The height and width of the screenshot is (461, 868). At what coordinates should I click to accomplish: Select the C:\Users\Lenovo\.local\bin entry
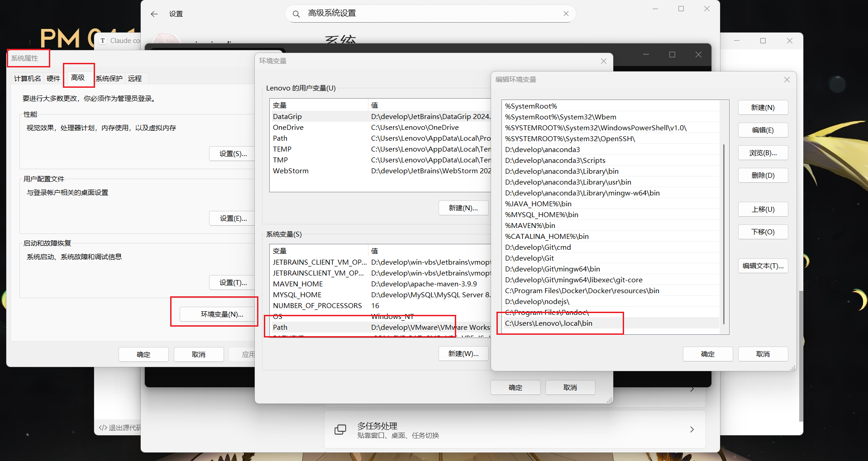[x=610, y=323]
